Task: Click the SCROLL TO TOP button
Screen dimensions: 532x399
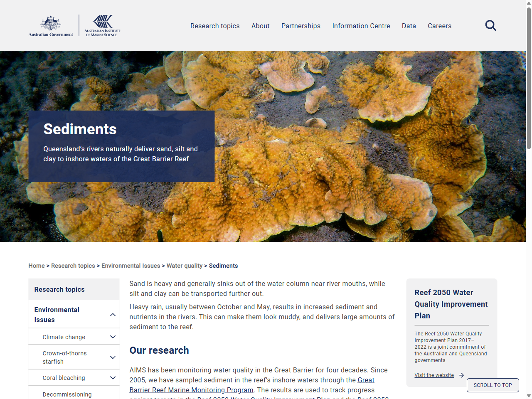Action: (x=493, y=385)
